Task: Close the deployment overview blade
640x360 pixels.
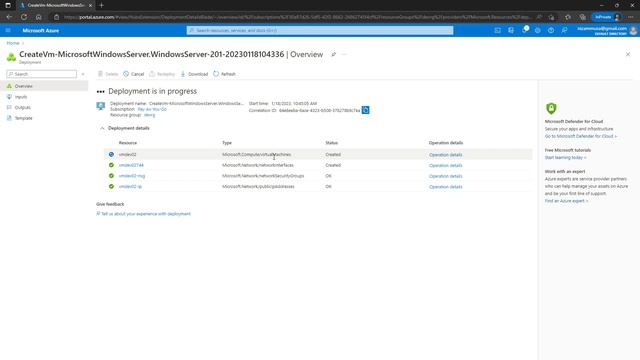Action: [628, 54]
